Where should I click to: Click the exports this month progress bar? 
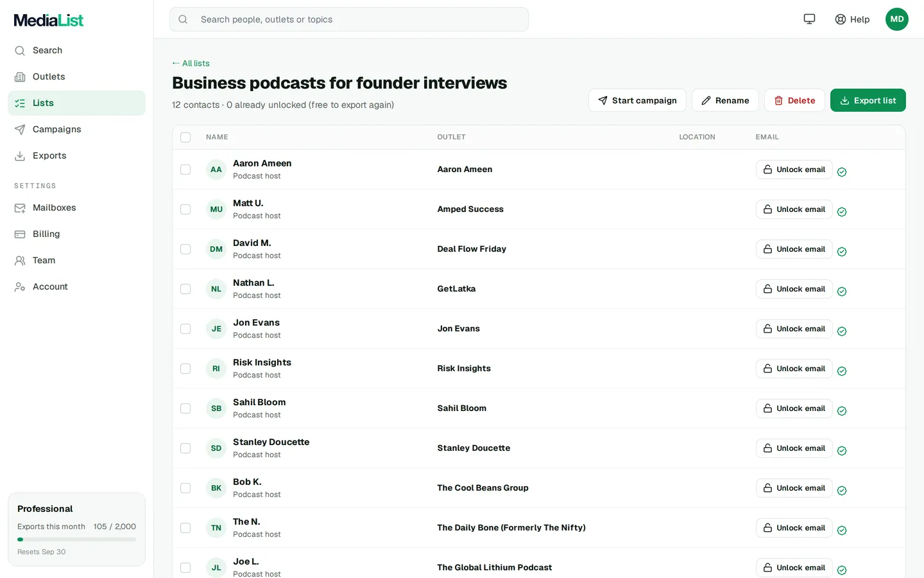pyautogui.click(x=76, y=539)
